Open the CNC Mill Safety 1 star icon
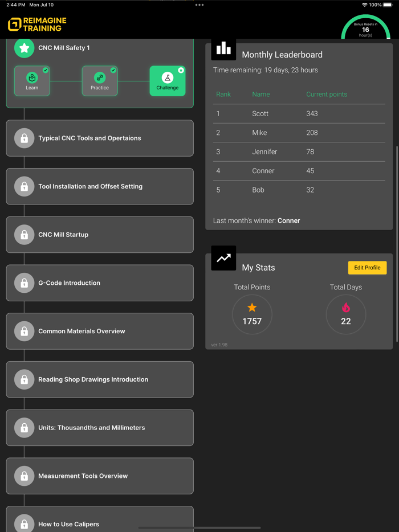This screenshot has height=532, width=399. point(24,48)
